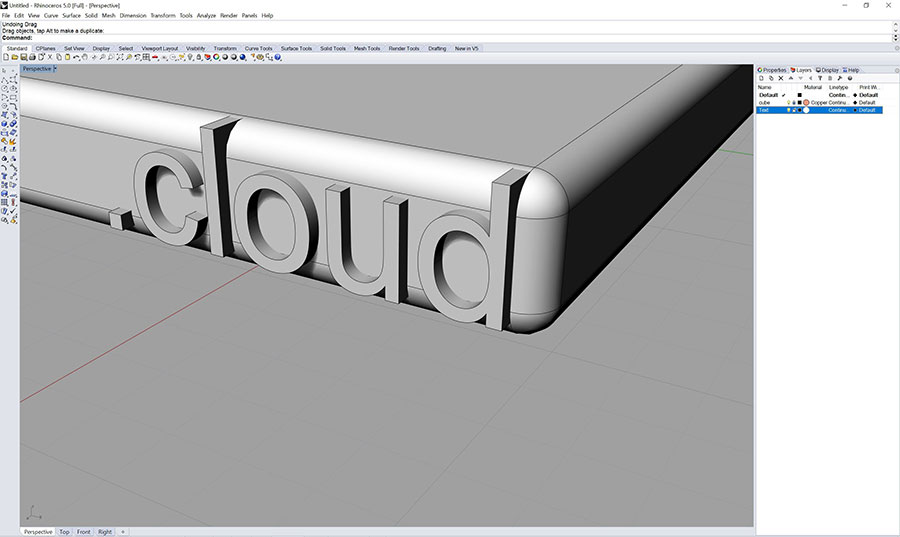Viewport: 900px width, 537px height.
Task: Click the four-viewport layout icon
Action: tap(146, 57)
